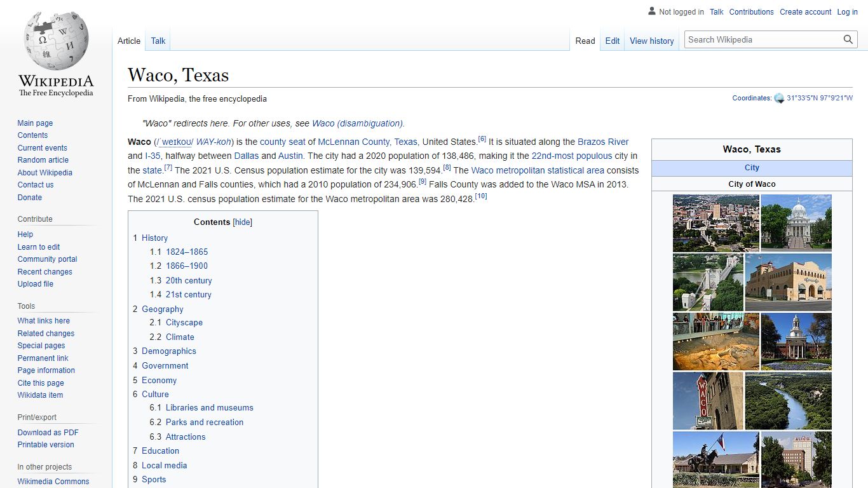Open Current events in sidebar
The width and height of the screenshot is (868, 488).
point(42,148)
